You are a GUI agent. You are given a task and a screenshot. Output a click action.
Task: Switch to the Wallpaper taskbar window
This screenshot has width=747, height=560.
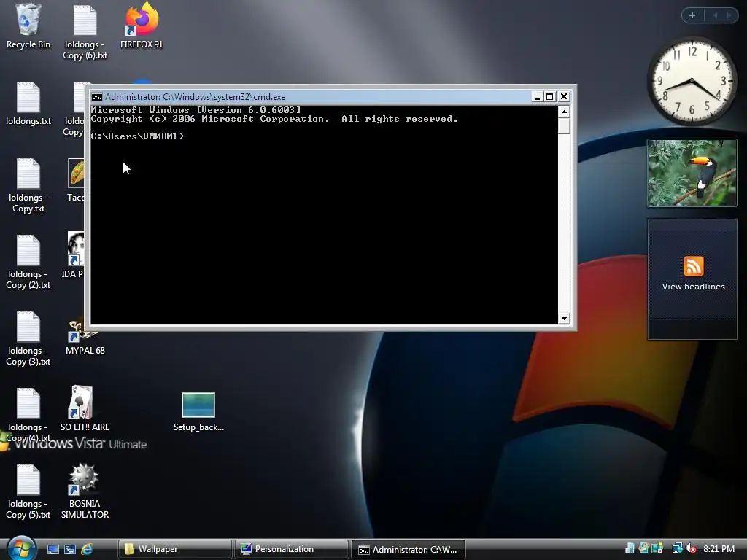[174, 549]
